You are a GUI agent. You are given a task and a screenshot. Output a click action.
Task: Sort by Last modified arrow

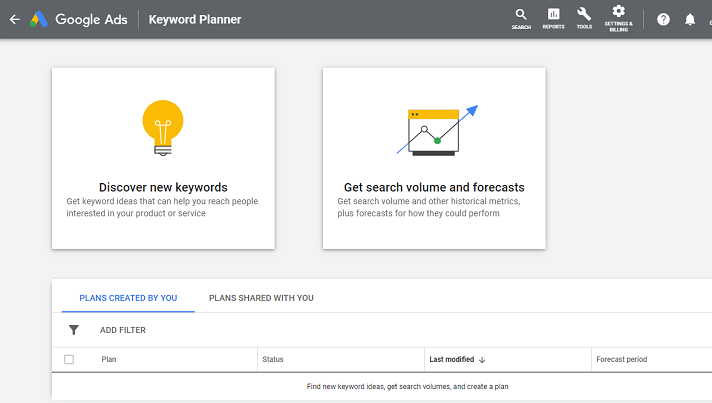click(x=482, y=359)
